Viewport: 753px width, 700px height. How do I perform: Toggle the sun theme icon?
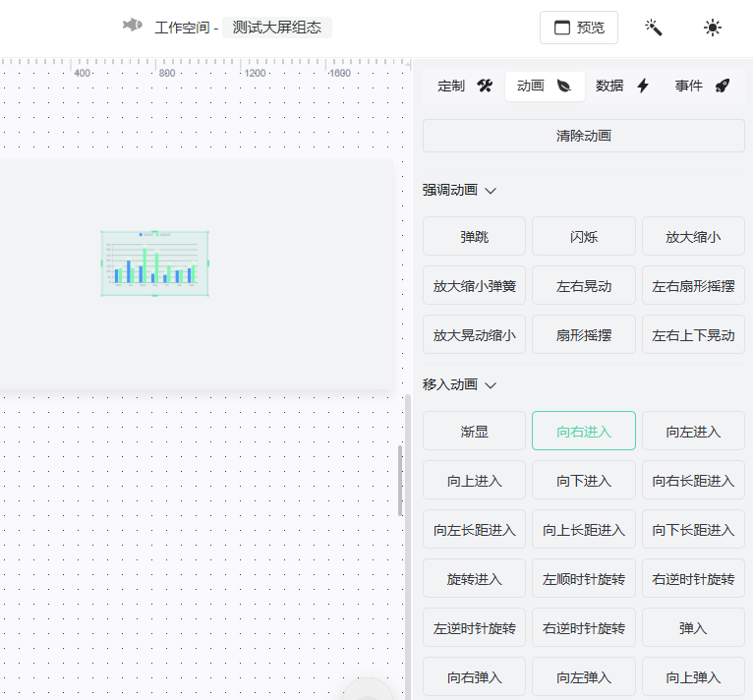712,28
